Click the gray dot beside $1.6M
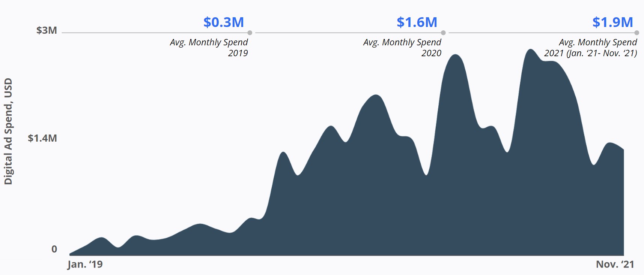 [x=443, y=33]
